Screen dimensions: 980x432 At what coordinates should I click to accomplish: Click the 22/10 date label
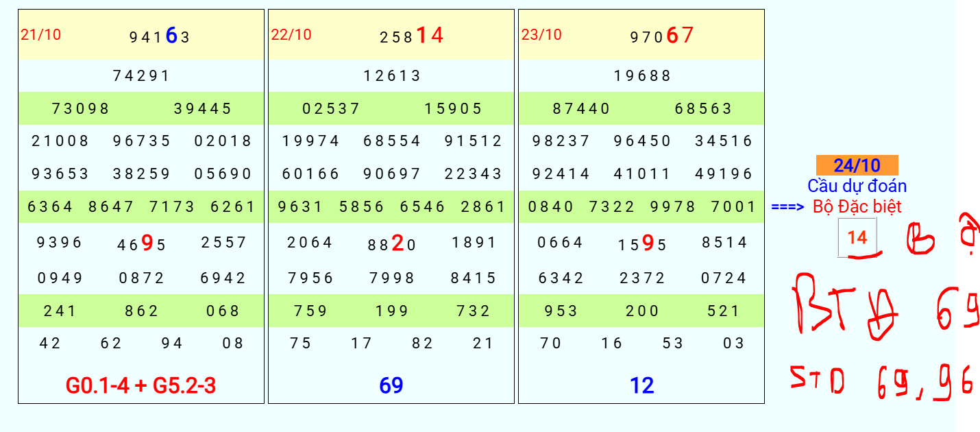pos(291,34)
